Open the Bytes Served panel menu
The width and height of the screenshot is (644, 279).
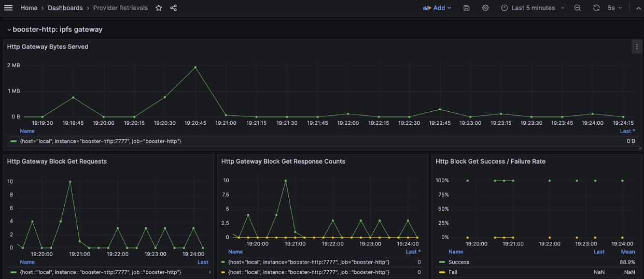(x=637, y=47)
